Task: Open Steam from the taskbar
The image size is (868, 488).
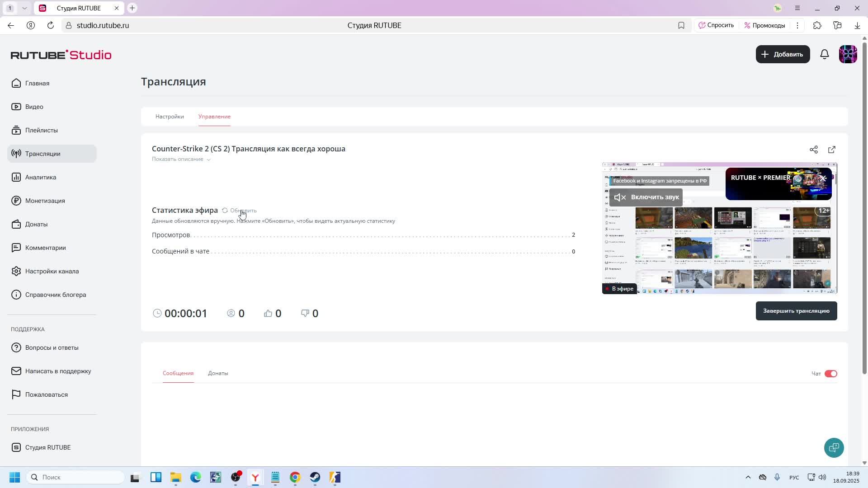Action: (x=315, y=478)
